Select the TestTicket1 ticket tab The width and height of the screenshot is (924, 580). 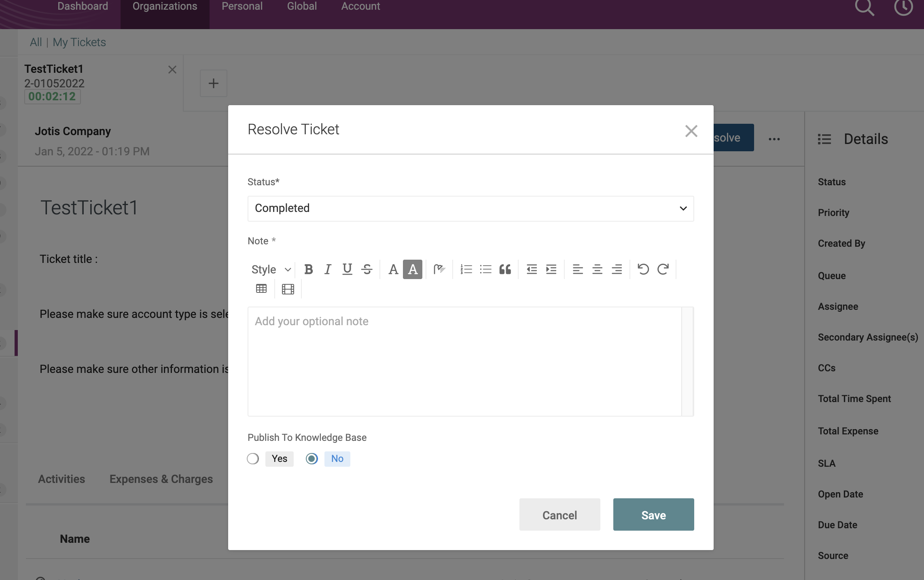100,83
